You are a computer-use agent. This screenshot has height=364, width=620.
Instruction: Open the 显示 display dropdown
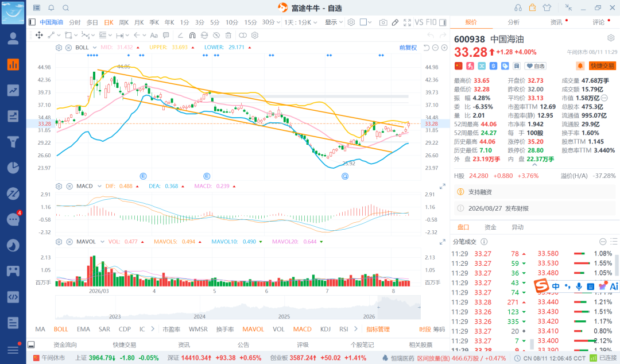pos(334,22)
